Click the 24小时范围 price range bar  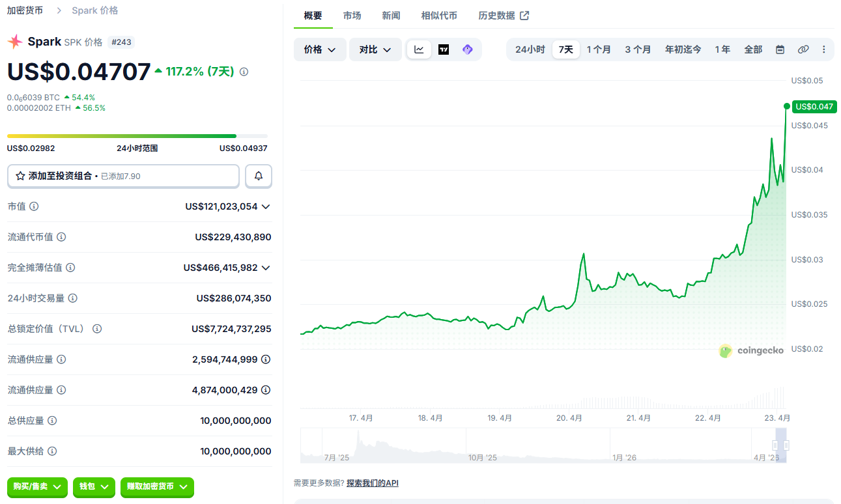pyautogui.click(x=137, y=136)
